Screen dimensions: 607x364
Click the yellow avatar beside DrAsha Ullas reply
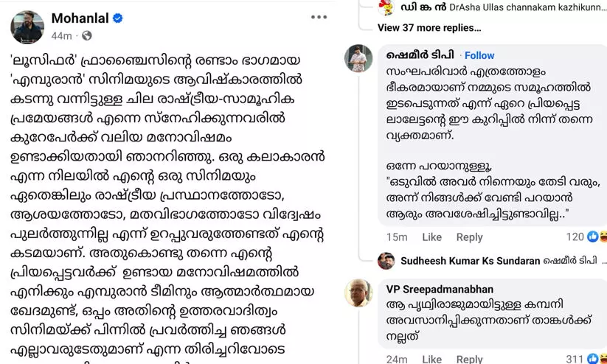[386, 7]
